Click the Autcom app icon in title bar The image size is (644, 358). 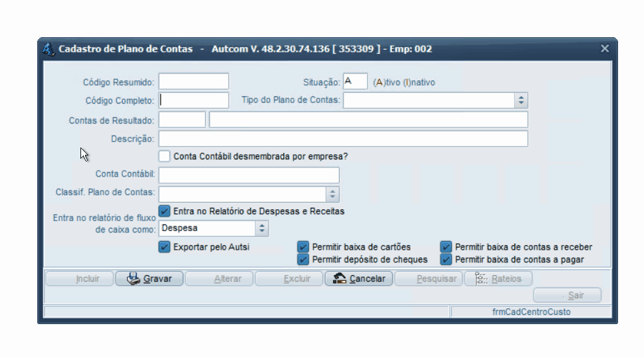tap(48, 49)
